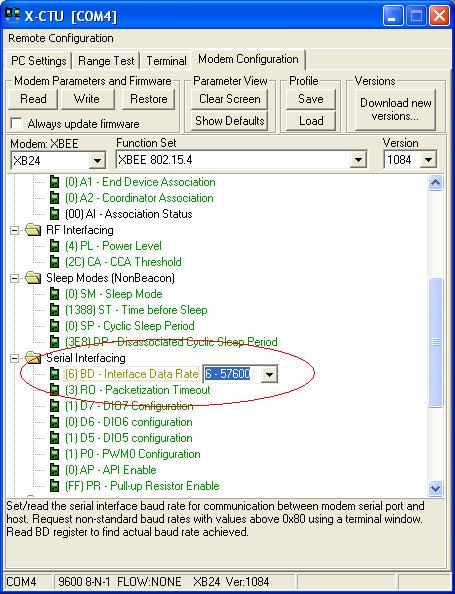Switch to the PC Settings tab
The image size is (455, 594).
pyautogui.click(x=38, y=61)
